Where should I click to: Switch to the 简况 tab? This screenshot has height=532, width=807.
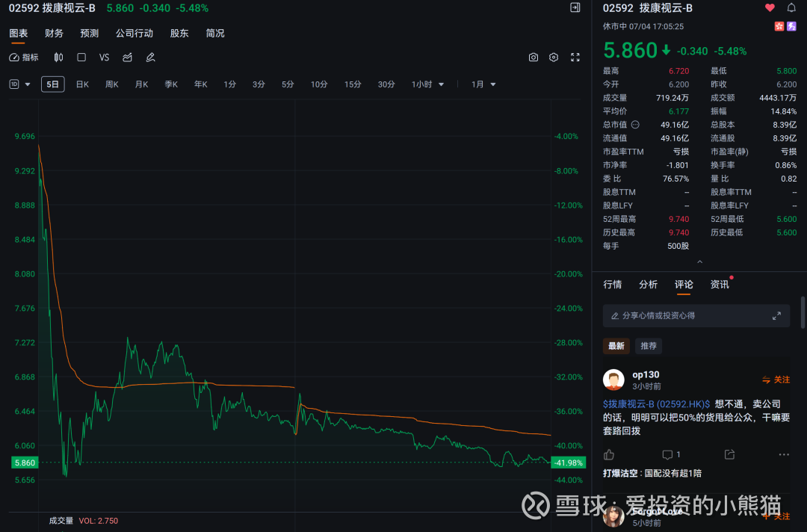coord(215,34)
